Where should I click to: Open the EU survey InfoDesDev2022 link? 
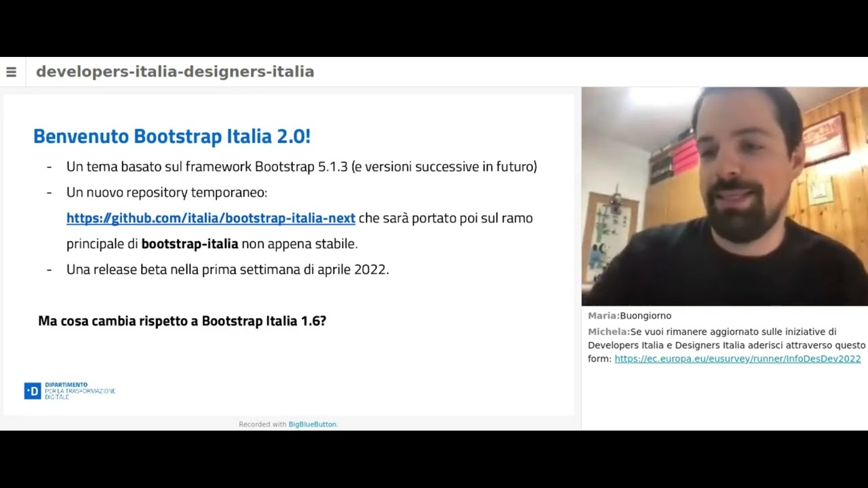pos(737,359)
